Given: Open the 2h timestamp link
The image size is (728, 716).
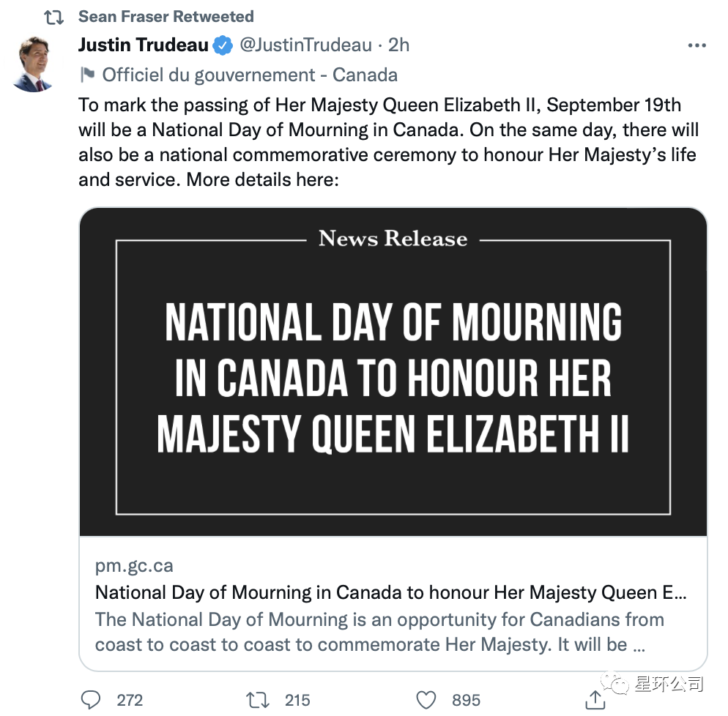Looking at the screenshot, I should click(x=398, y=45).
